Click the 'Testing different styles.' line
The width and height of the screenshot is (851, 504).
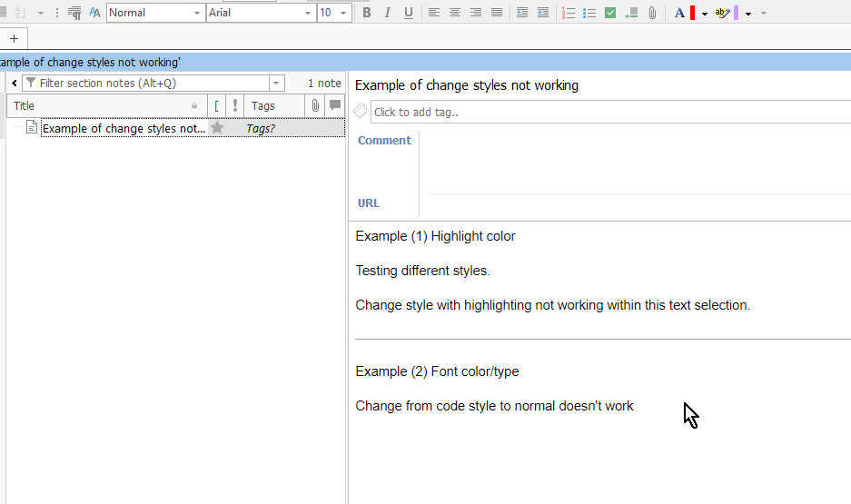click(422, 271)
